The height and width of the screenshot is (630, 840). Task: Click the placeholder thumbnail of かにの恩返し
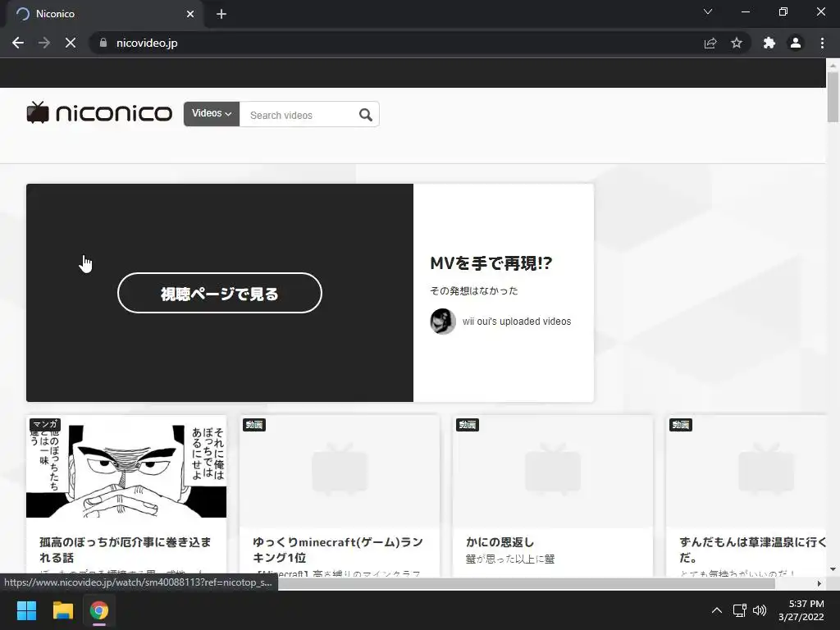pos(553,472)
